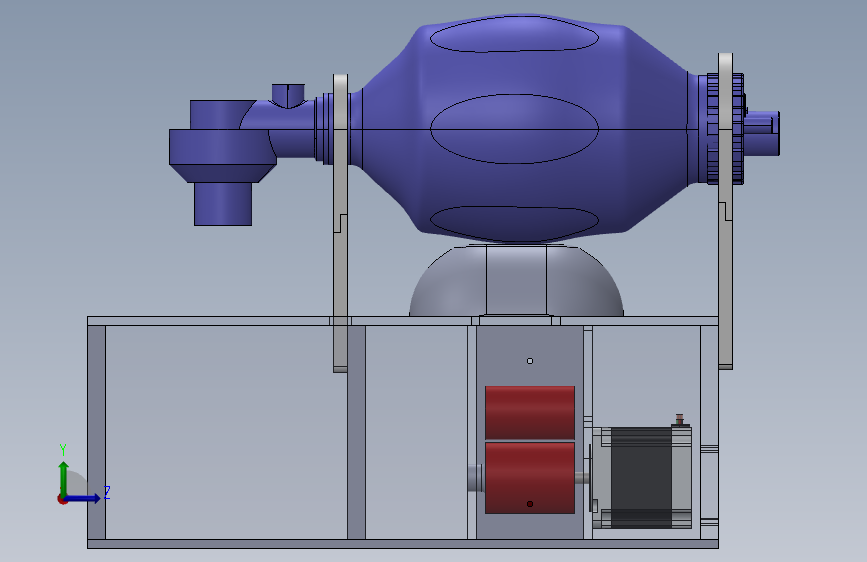867x562 pixels.
Task: Select the frame's bottom base rail
Action: coord(403,544)
